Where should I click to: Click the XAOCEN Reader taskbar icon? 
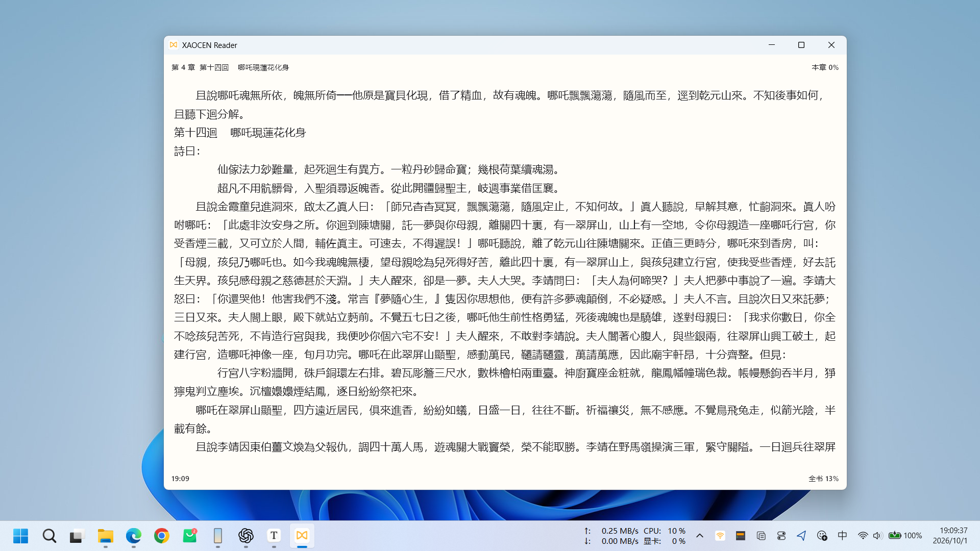pos(302,536)
